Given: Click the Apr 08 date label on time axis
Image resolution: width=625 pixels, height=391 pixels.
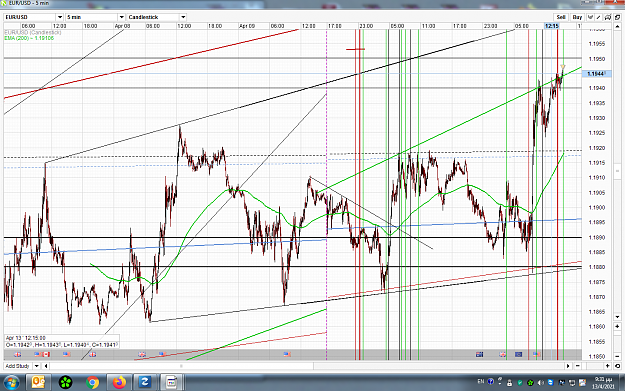Looking at the screenshot, I should (x=122, y=26).
